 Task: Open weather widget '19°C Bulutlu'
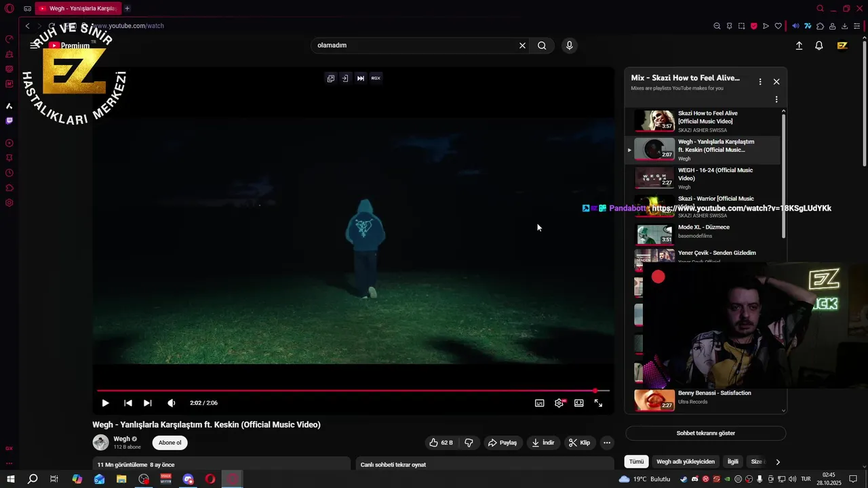pyautogui.click(x=644, y=479)
